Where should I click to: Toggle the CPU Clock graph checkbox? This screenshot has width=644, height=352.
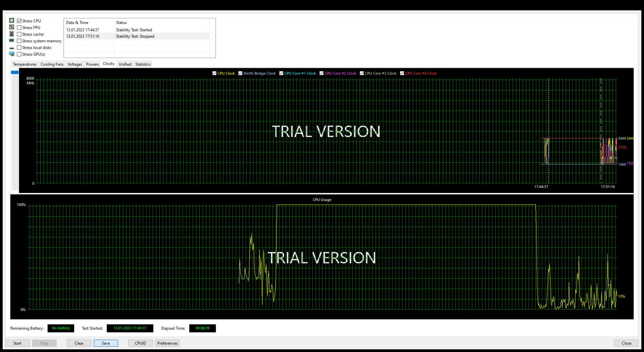click(214, 73)
